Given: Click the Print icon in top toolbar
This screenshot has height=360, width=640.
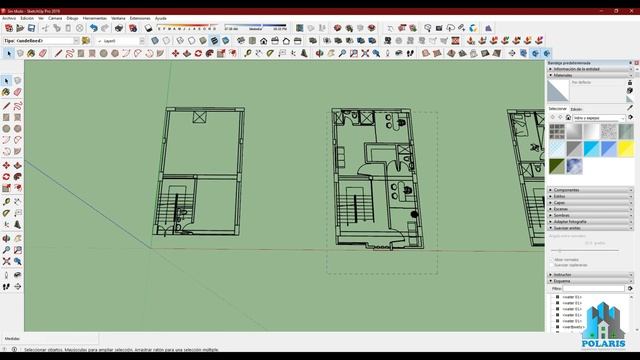Looking at the screenshot, I should [119, 28].
